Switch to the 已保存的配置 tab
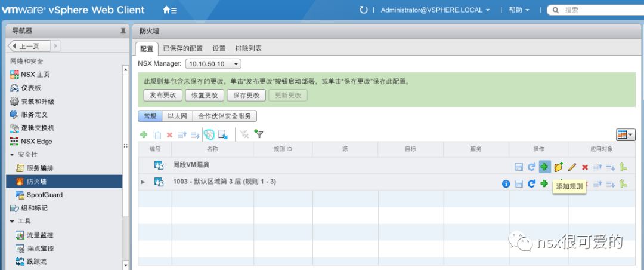The image size is (644, 270). pos(183,48)
